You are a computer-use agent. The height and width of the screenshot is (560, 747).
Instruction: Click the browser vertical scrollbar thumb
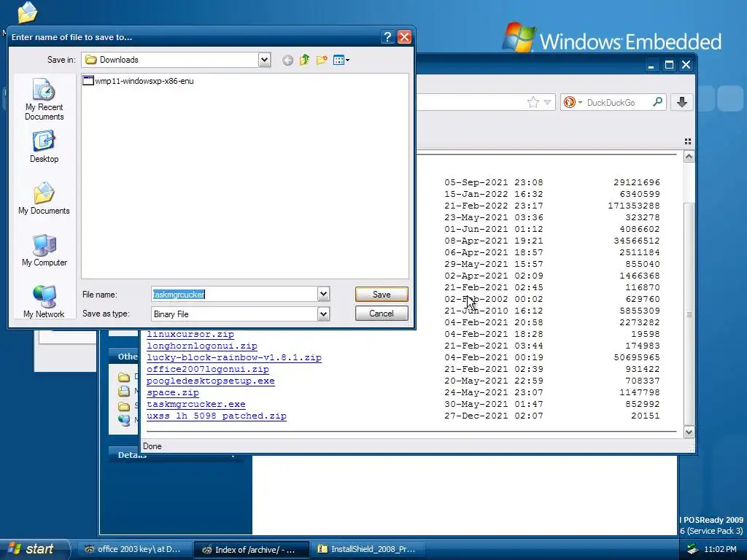coord(689,314)
